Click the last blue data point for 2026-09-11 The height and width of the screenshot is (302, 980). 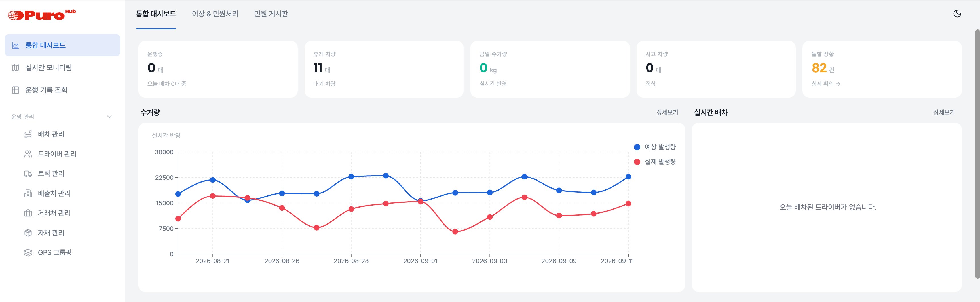coord(628,177)
